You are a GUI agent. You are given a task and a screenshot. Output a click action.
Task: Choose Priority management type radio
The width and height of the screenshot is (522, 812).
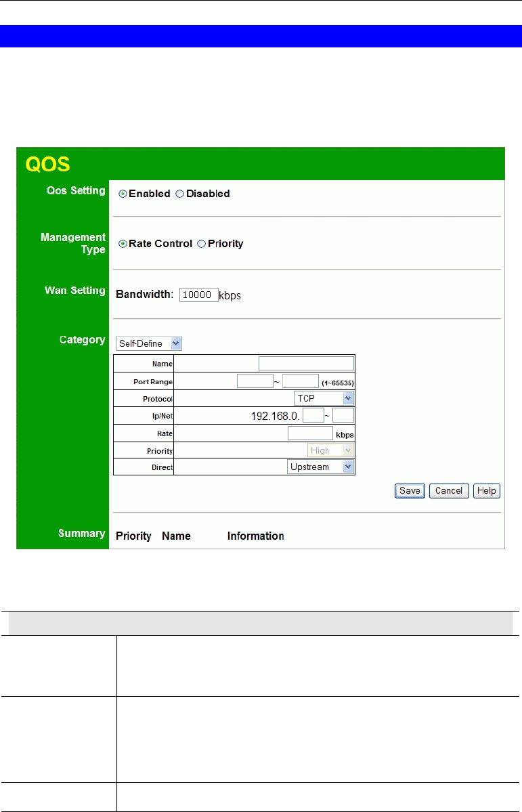coord(202,244)
